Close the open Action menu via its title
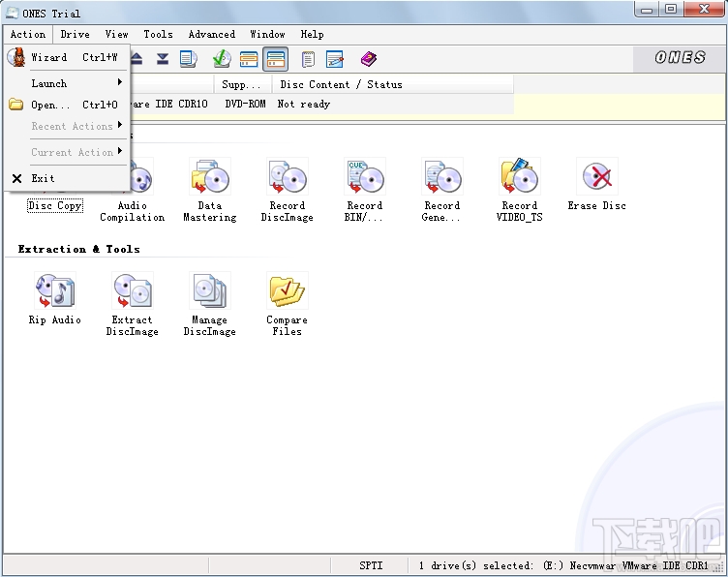Viewport: 728px width, 577px height. pos(28,34)
